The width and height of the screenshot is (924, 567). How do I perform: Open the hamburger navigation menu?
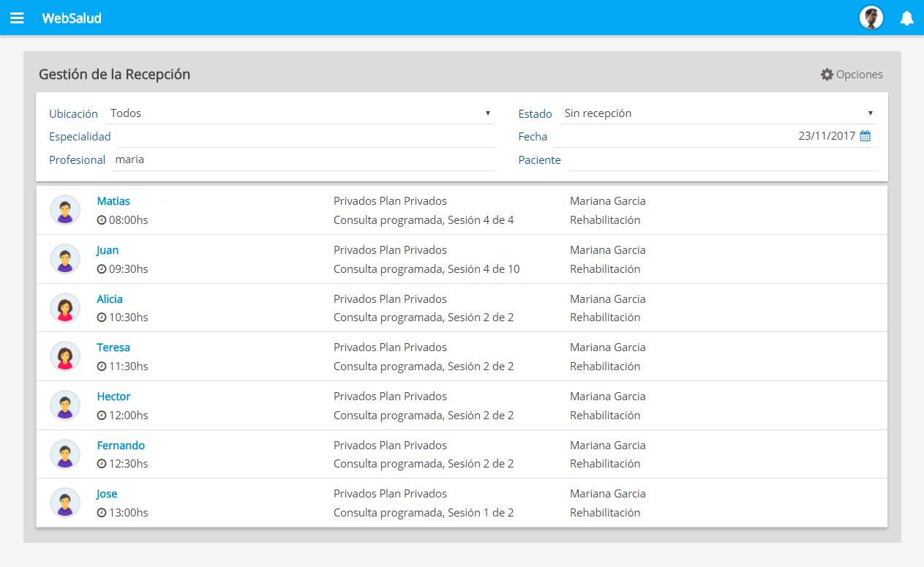(17, 18)
